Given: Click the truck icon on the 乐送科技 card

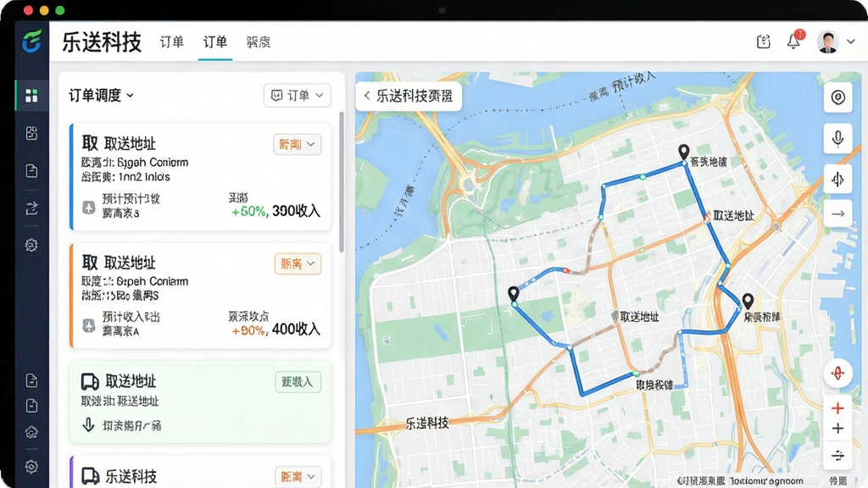Looking at the screenshot, I should (x=90, y=476).
